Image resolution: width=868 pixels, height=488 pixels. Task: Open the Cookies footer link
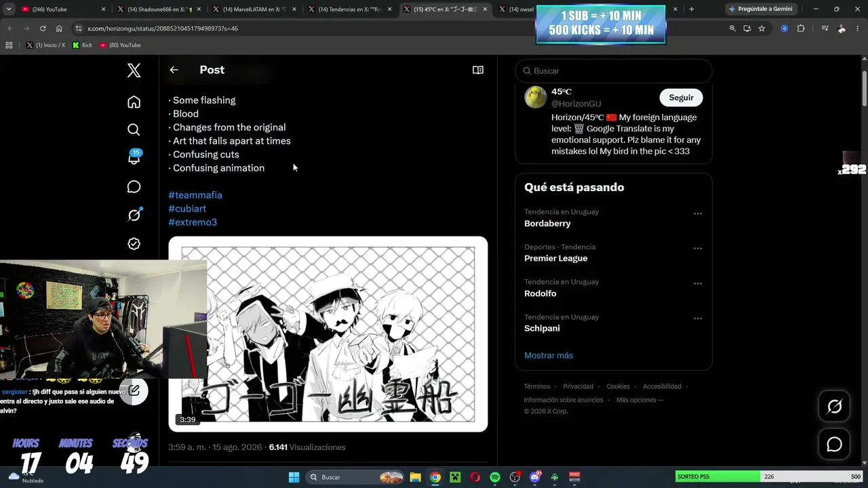[x=618, y=386]
